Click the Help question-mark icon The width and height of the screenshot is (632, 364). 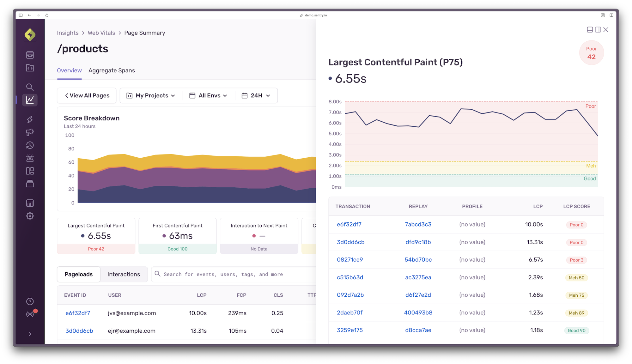coord(30,301)
